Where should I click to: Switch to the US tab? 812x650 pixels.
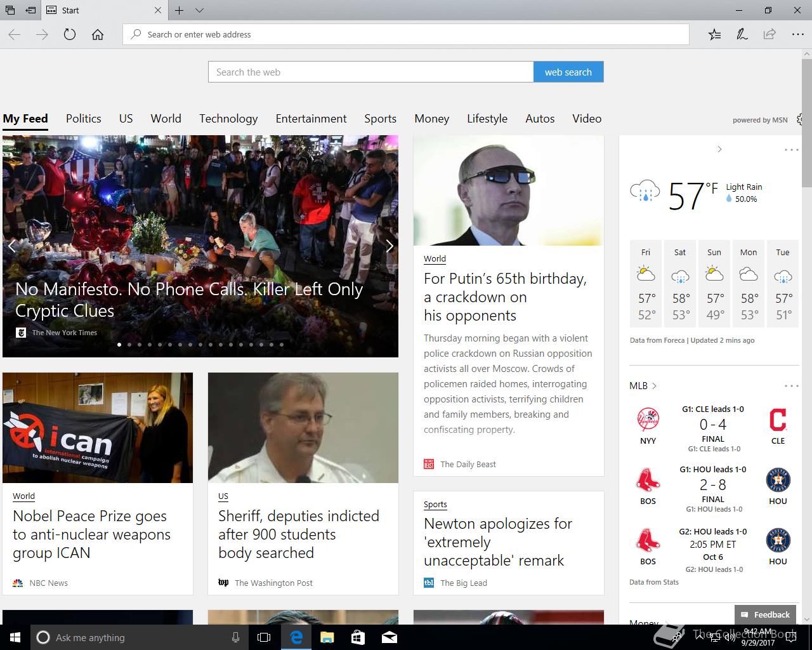[126, 119]
